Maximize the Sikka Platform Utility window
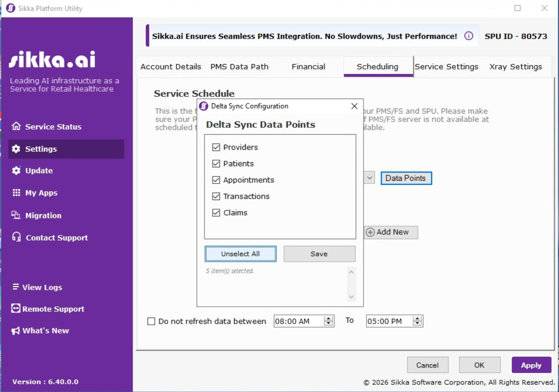Image resolution: width=559 pixels, height=392 pixels. pos(518,8)
